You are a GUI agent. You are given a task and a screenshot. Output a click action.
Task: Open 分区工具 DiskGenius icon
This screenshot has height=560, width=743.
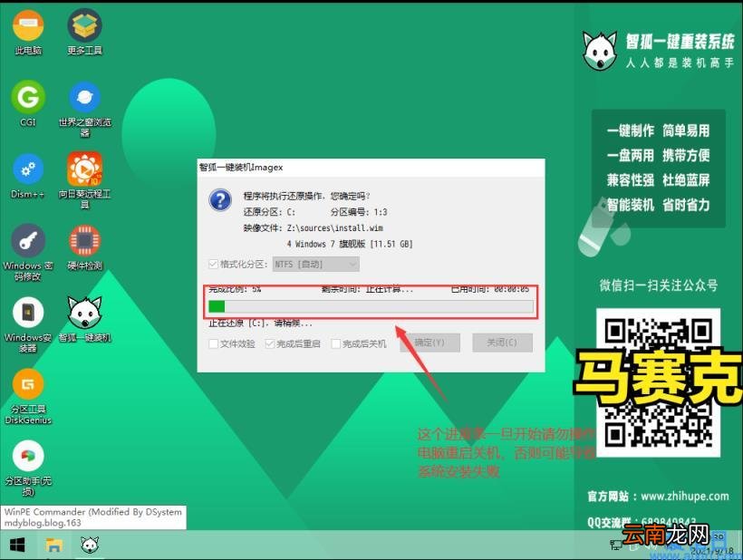click(x=28, y=397)
